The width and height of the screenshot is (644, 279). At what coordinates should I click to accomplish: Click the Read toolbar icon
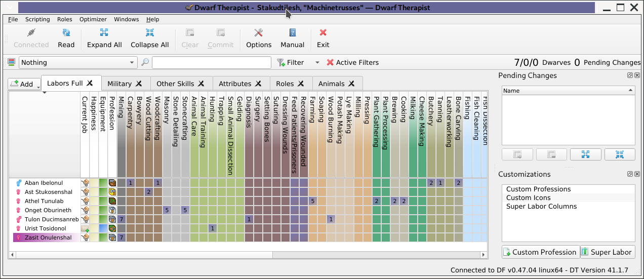coord(66,33)
